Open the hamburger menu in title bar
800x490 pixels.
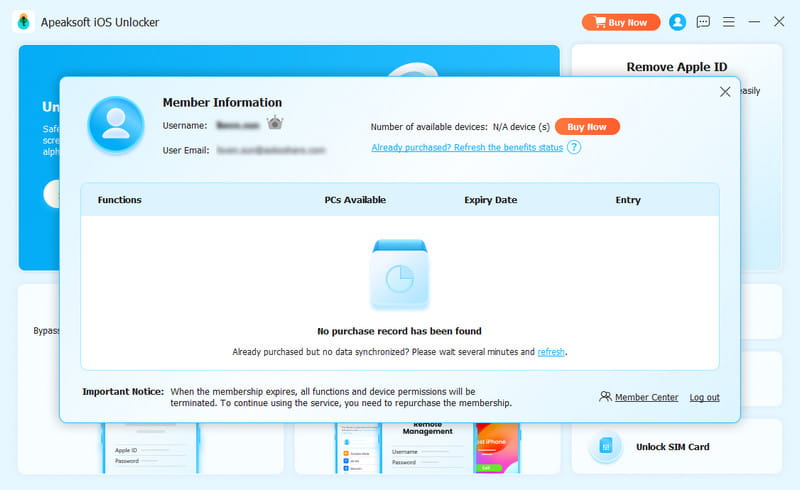pos(729,22)
